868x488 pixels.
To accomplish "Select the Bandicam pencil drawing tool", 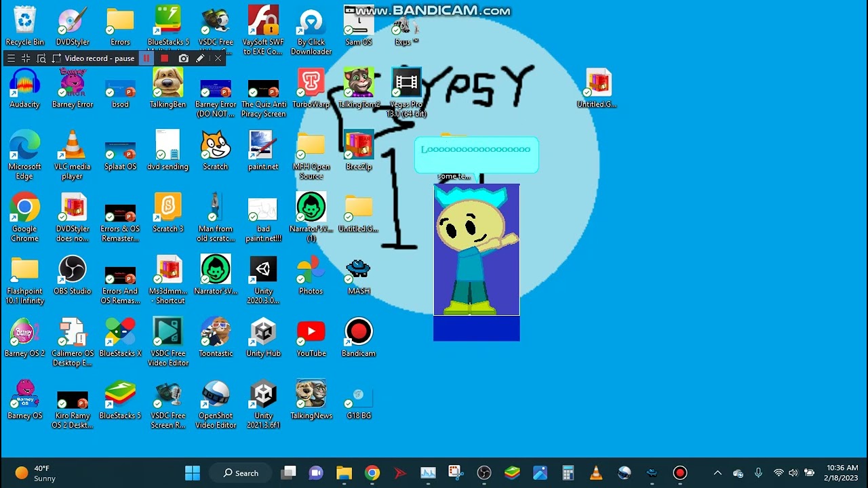I will (200, 58).
